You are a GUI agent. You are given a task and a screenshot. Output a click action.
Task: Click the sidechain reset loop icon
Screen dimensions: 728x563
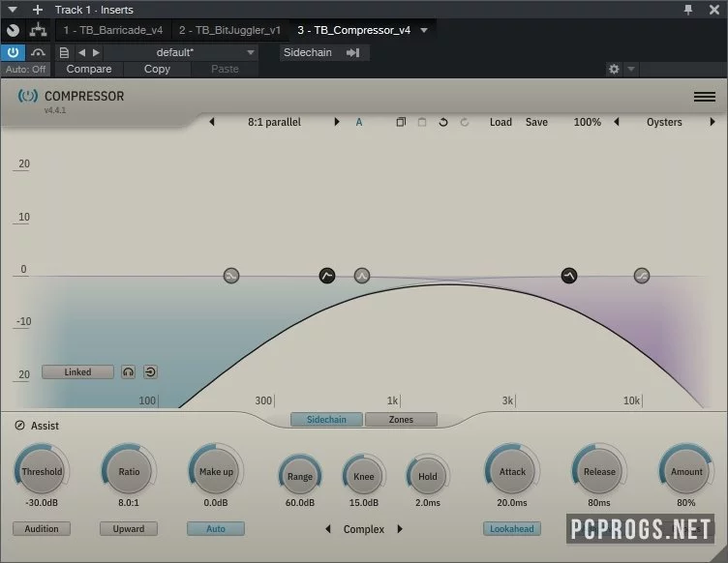click(x=150, y=371)
